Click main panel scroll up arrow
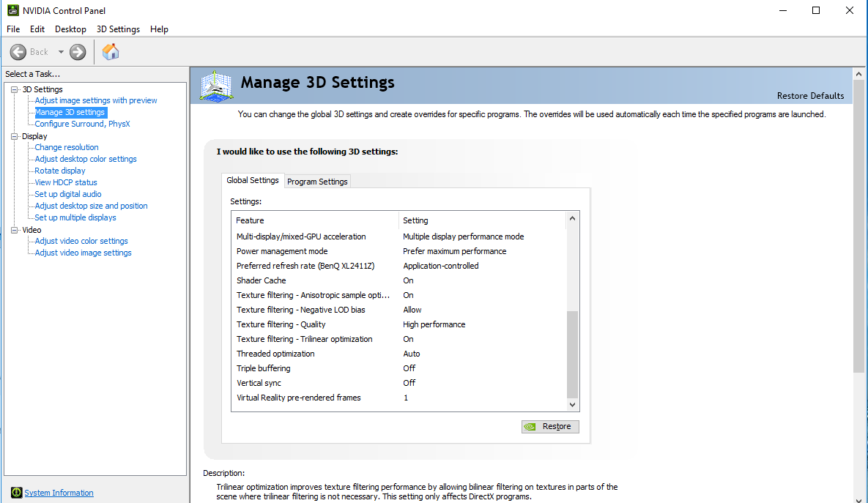 858,74
